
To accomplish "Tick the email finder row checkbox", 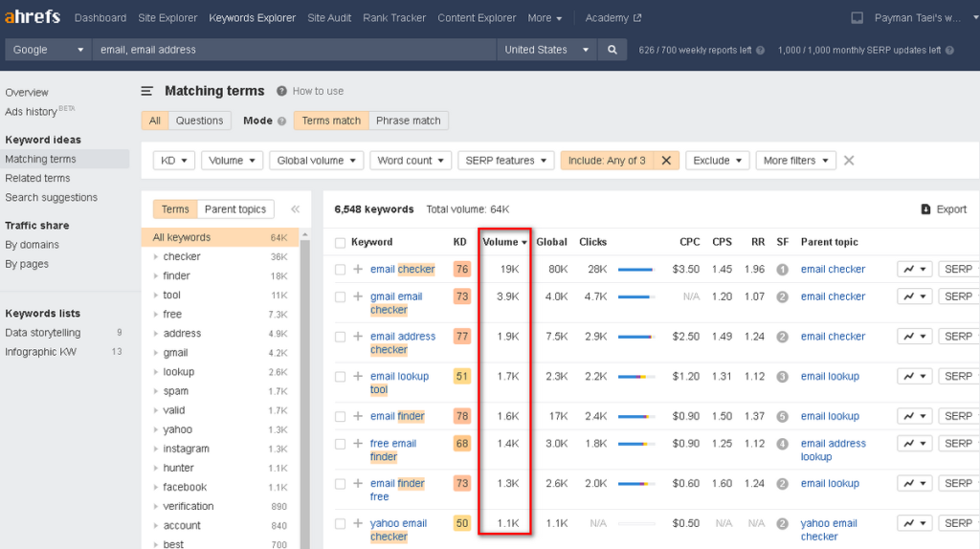I will pyautogui.click(x=340, y=417).
